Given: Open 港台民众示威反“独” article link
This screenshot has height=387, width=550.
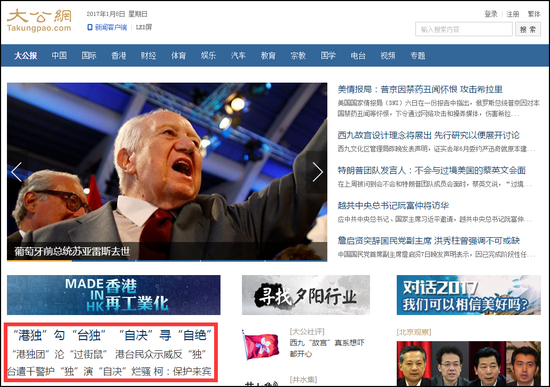Looking at the screenshot, I should pos(161,354).
